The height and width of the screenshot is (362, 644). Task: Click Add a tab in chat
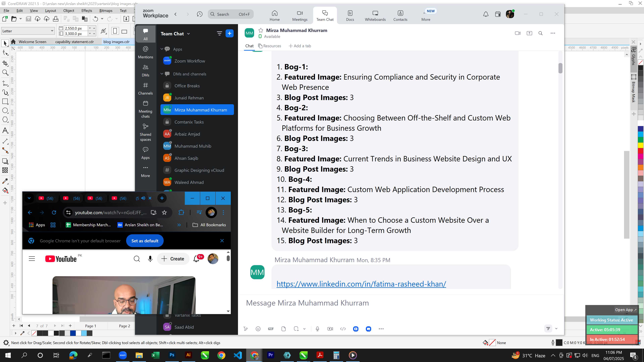pos(300,46)
